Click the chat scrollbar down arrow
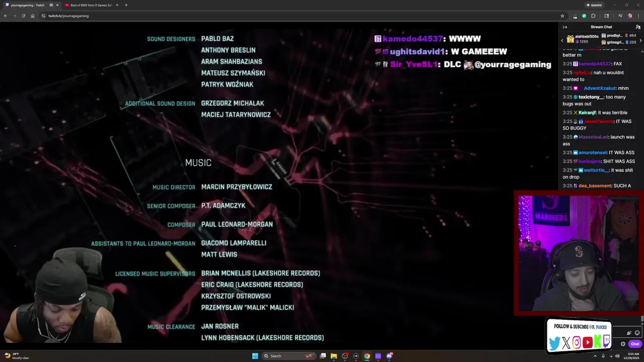This screenshot has height=362, width=644. coord(641,324)
